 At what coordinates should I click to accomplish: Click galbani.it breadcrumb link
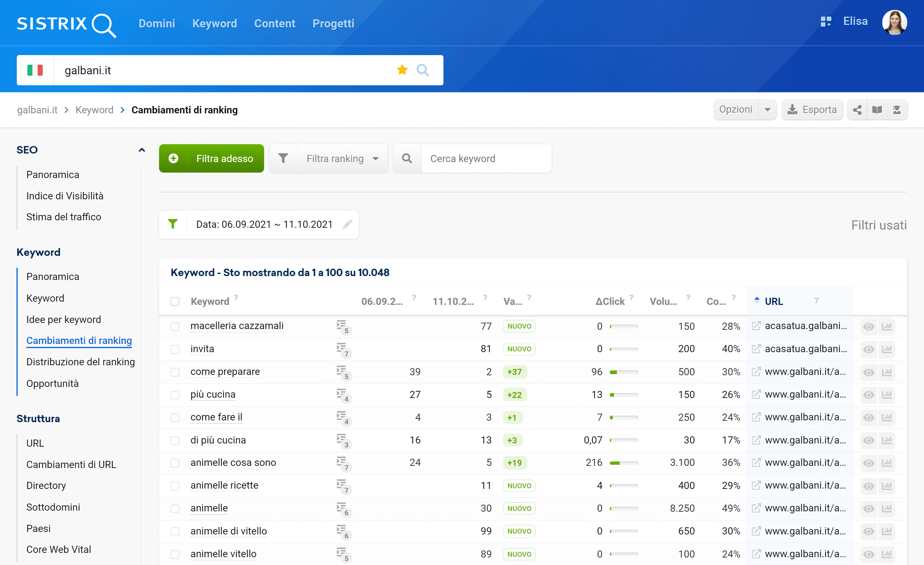pos(37,110)
